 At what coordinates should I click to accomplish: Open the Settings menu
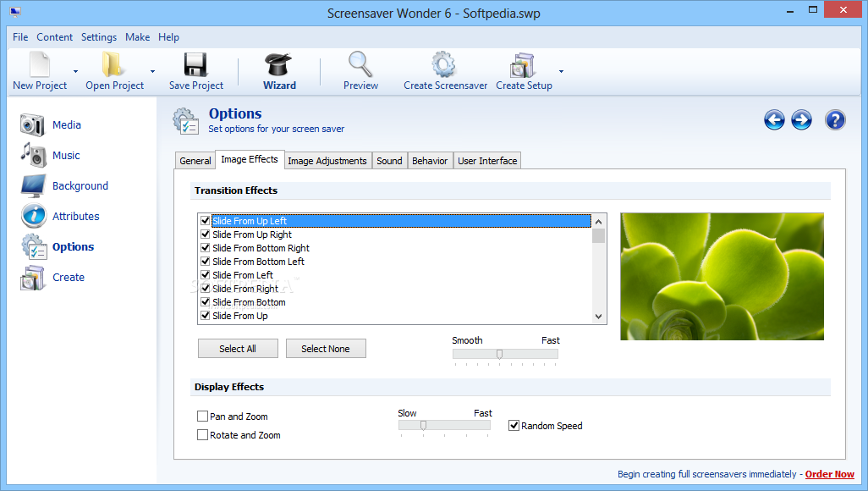point(98,37)
